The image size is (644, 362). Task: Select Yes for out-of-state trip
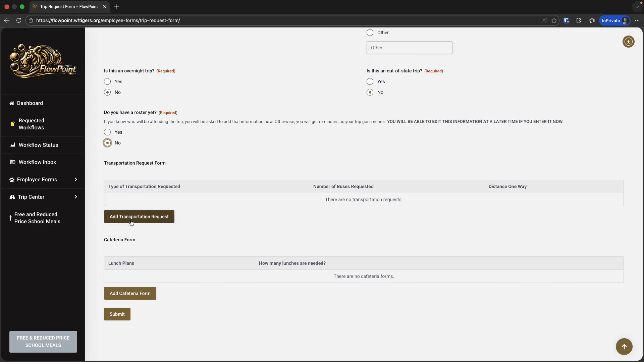coord(370,81)
